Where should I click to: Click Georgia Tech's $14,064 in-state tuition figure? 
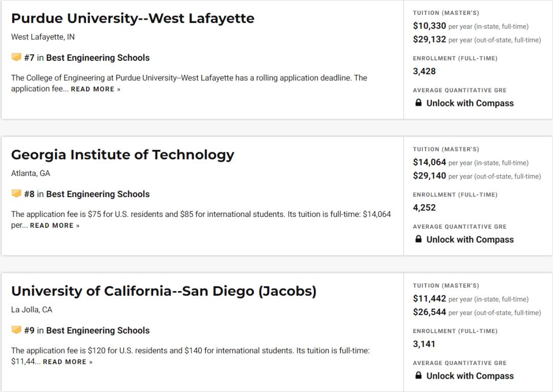430,162
